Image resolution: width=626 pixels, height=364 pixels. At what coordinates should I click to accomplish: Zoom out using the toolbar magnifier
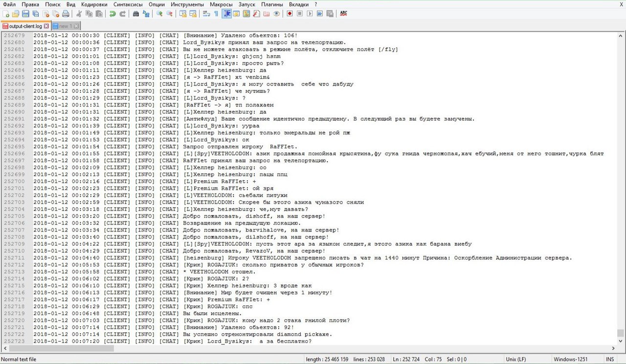(x=169, y=14)
